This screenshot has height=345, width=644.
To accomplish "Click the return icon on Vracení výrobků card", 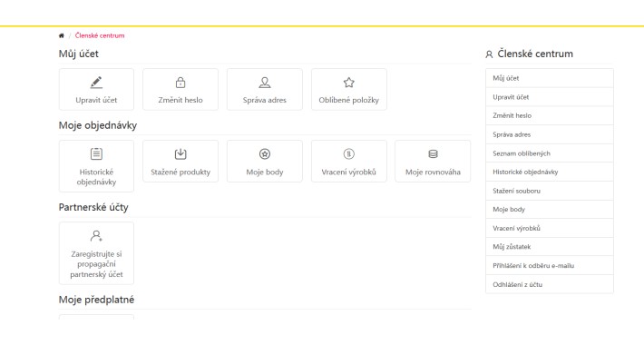I will coord(348,153).
